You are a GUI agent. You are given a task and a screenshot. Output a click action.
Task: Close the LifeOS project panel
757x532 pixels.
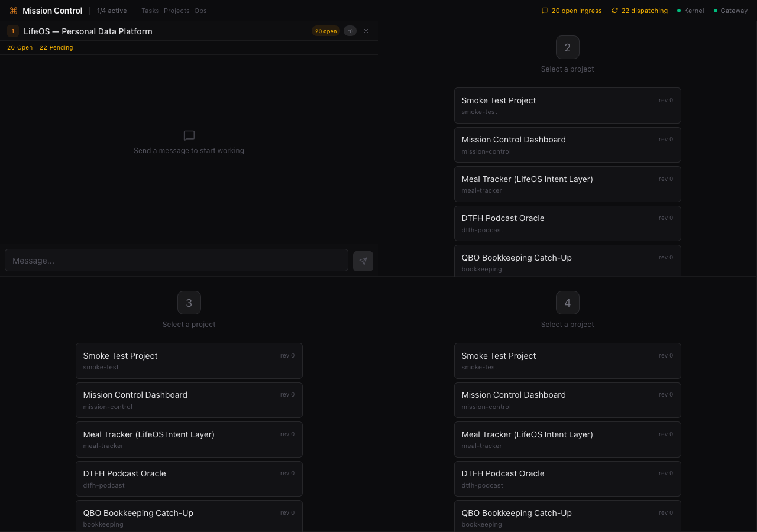366,31
